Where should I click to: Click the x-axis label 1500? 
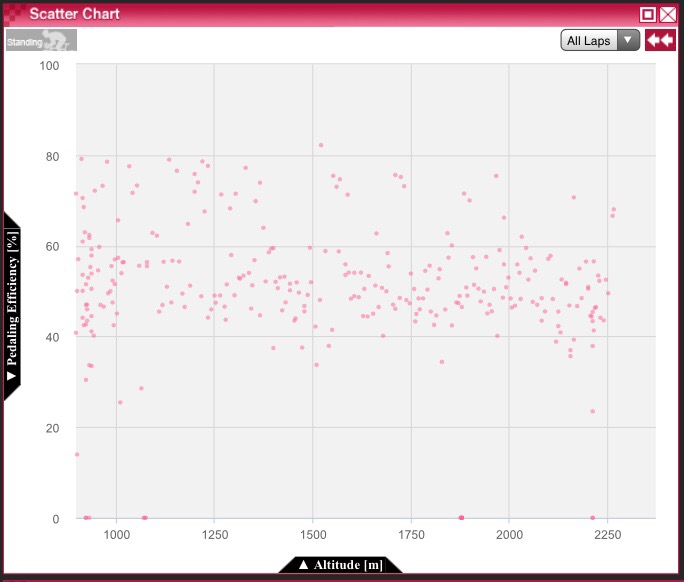point(313,535)
